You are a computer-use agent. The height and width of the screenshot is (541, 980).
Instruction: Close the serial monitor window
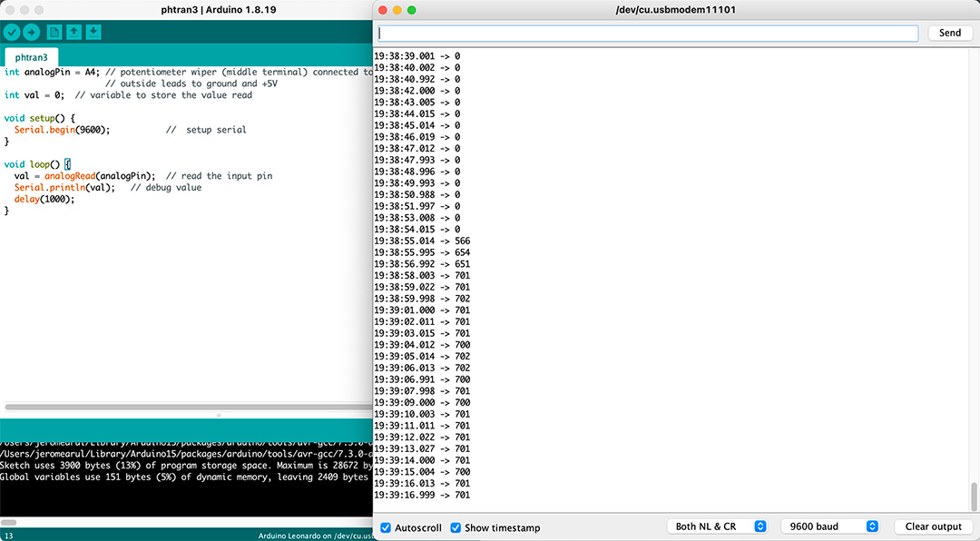point(383,10)
